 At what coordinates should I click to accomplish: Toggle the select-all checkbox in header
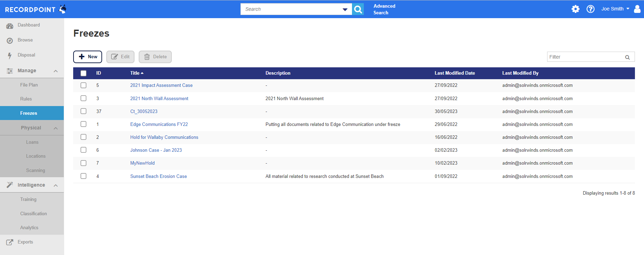click(83, 73)
